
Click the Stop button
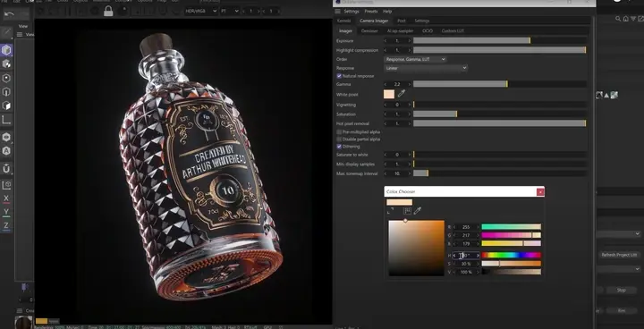pyautogui.click(x=621, y=290)
